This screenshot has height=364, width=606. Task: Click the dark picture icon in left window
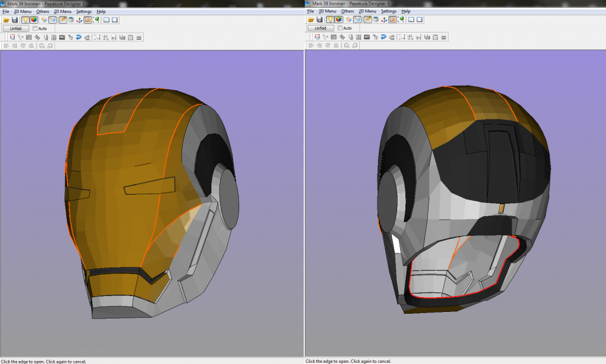[62, 37]
